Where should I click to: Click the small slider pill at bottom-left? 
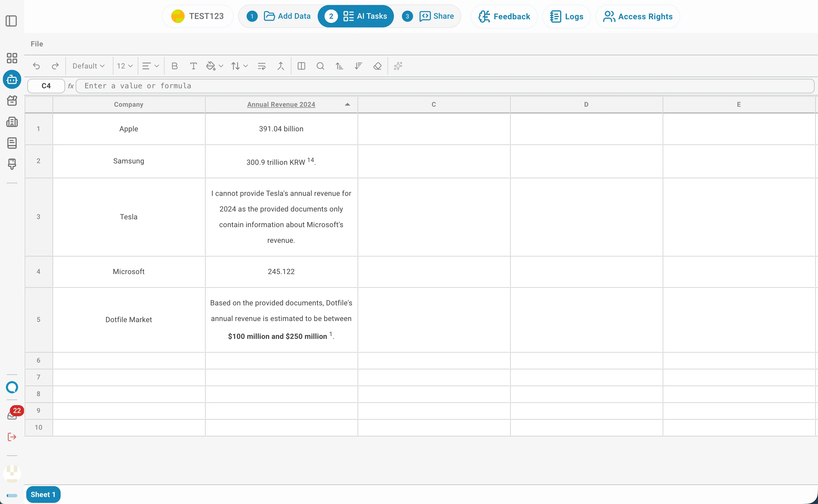[12, 495]
